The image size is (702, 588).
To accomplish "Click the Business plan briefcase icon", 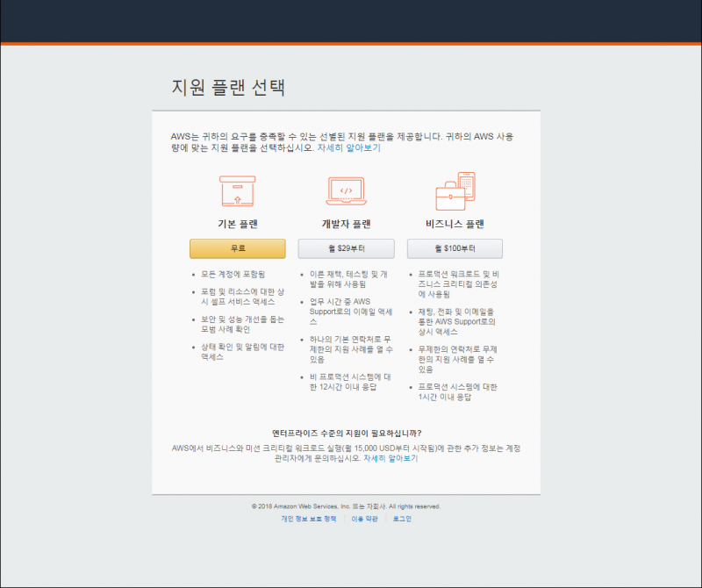I will [x=455, y=191].
